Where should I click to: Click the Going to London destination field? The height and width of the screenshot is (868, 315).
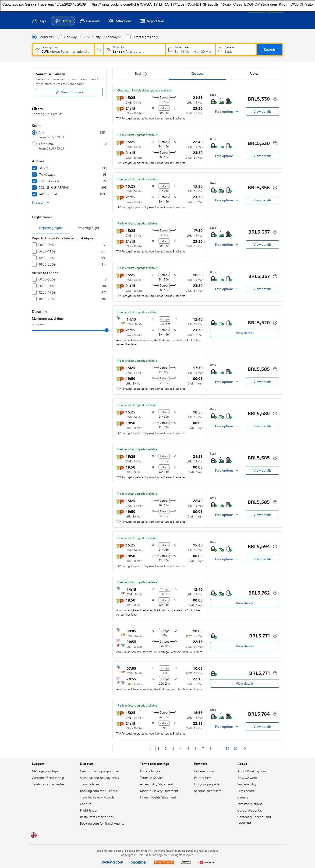(134, 49)
